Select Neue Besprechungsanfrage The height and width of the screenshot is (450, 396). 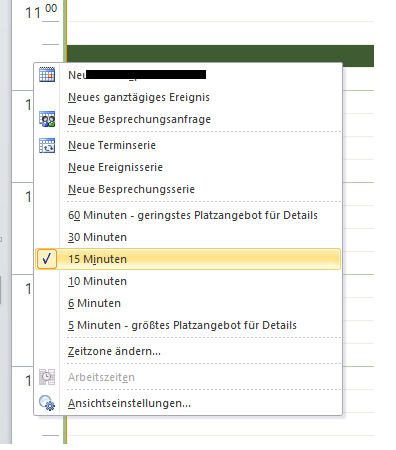(188, 119)
